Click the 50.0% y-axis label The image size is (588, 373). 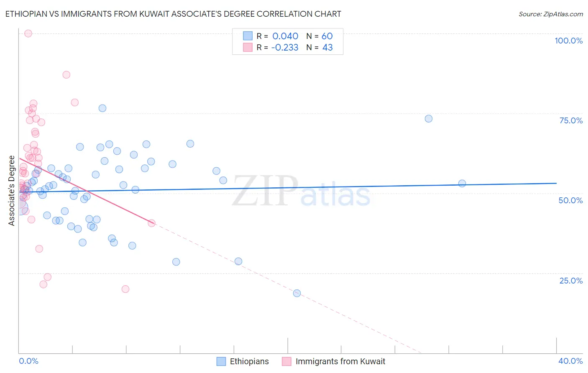coord(571,200)
